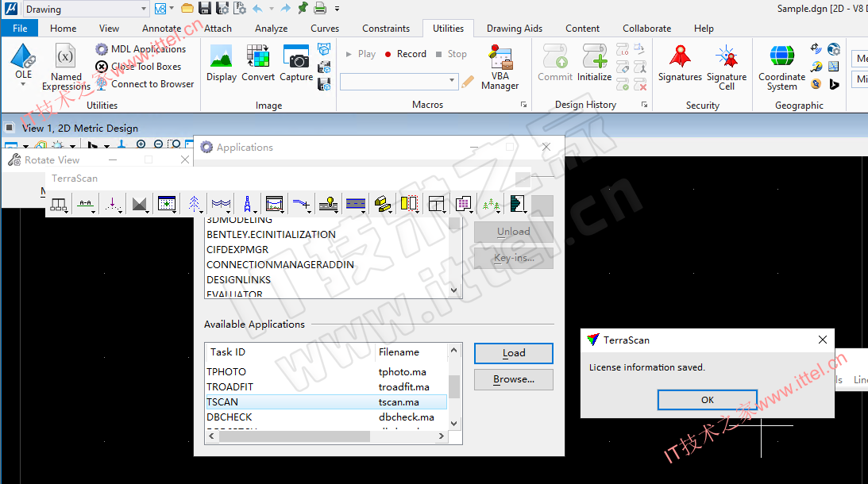Select the Signature Cell tool
The width and height of the screenshot is (868, 484).
click(x=727, y=67)
